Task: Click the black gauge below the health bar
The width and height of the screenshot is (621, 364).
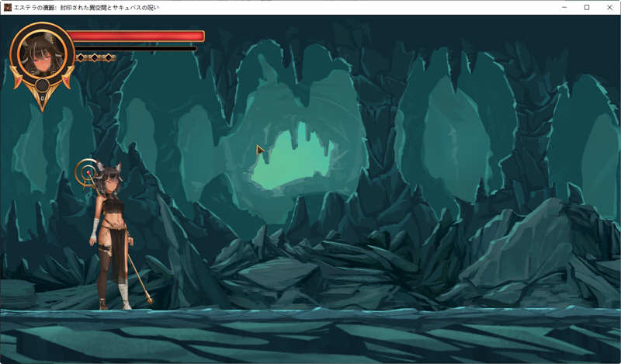Action: [x=134, y=48]
